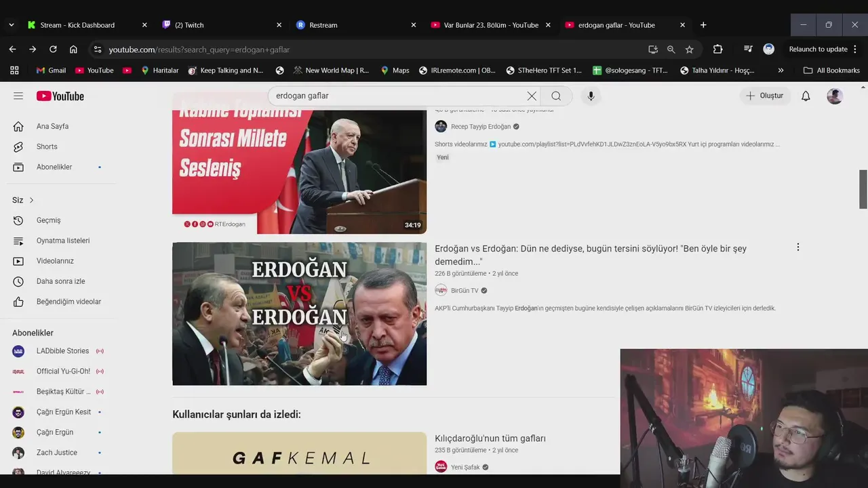Viewport: 868px width, 488px height.
Task: Open LADbible Stories subscription
Action: coord(61,351)
